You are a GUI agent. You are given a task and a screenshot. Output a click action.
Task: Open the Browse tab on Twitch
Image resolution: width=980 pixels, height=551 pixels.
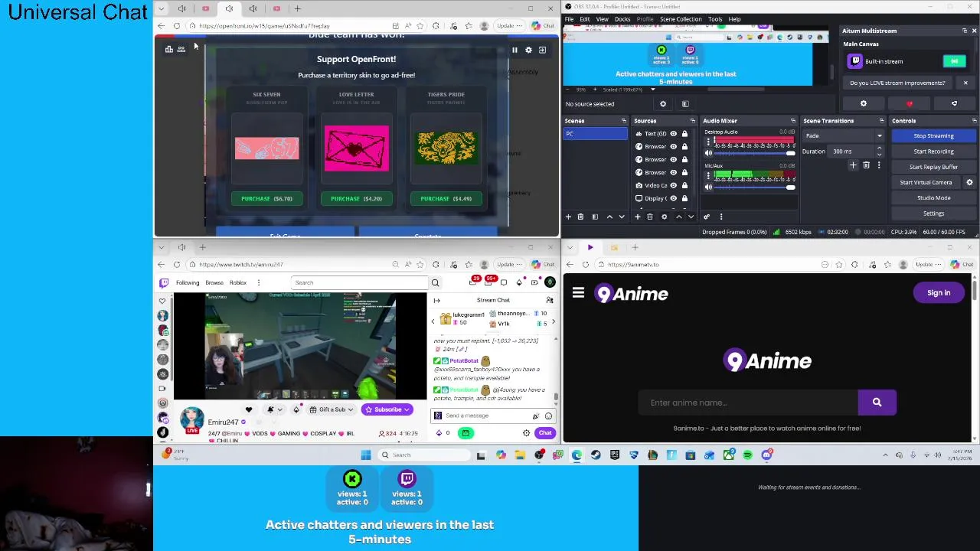tap(214, 282)
